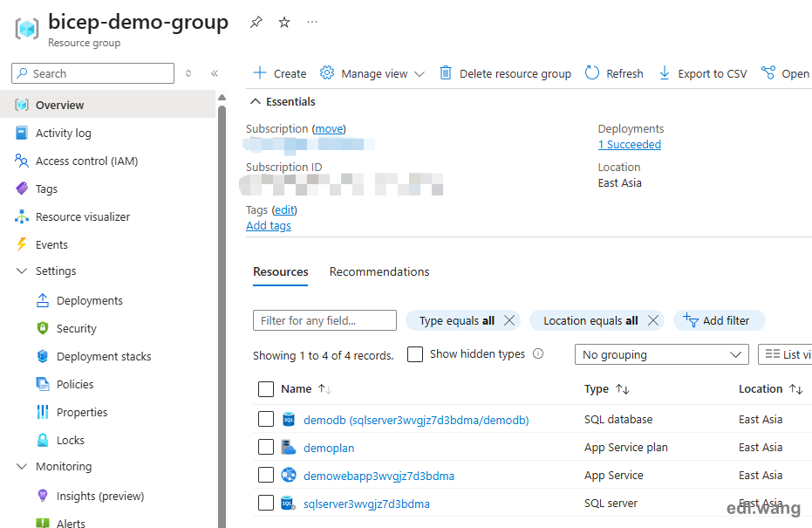
Task: Click the Deployments upload icon
Action: pyautogui.click(x=43, y=300)
